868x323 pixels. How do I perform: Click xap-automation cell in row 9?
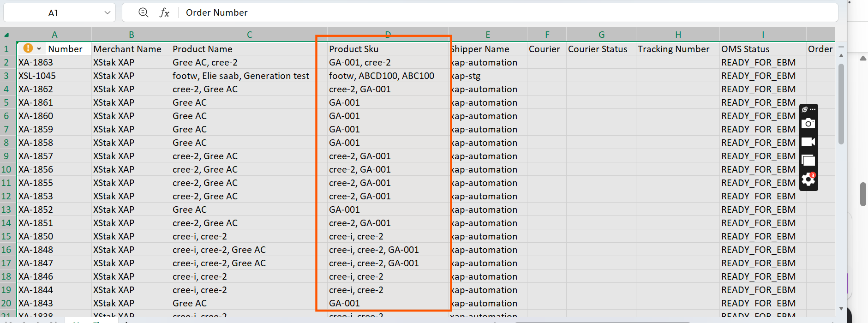click(488, 156)
